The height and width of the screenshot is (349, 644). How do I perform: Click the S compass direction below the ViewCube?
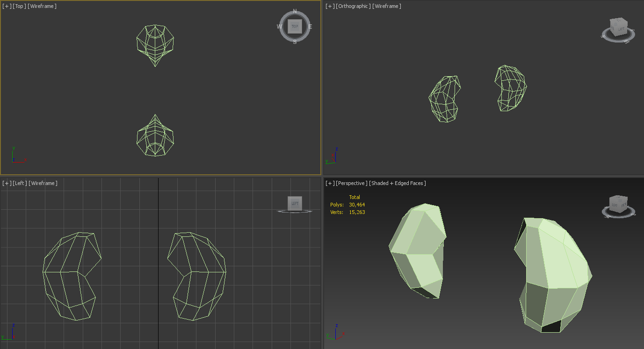pos(295,42)
